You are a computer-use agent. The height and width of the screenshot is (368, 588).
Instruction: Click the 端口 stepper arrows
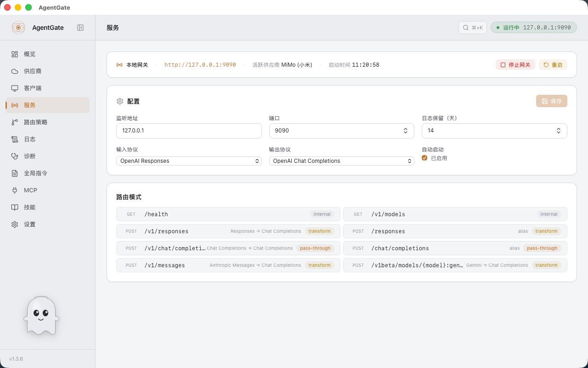point(406,131)
